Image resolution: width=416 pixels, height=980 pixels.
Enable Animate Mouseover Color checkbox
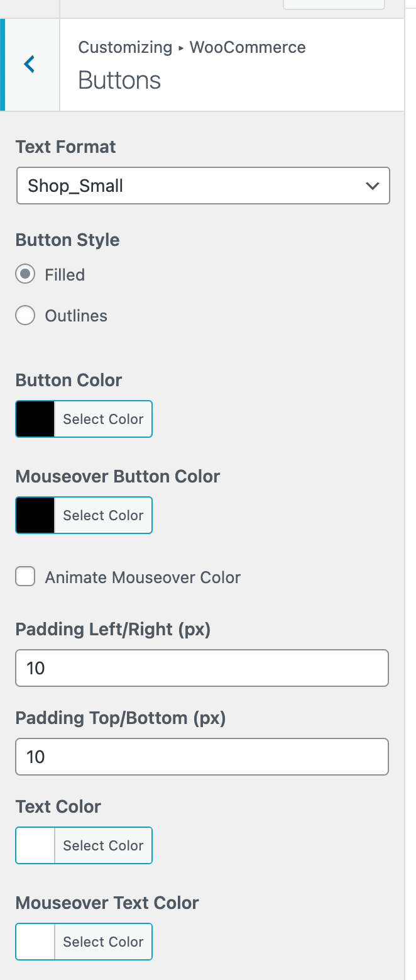point(25,577)
